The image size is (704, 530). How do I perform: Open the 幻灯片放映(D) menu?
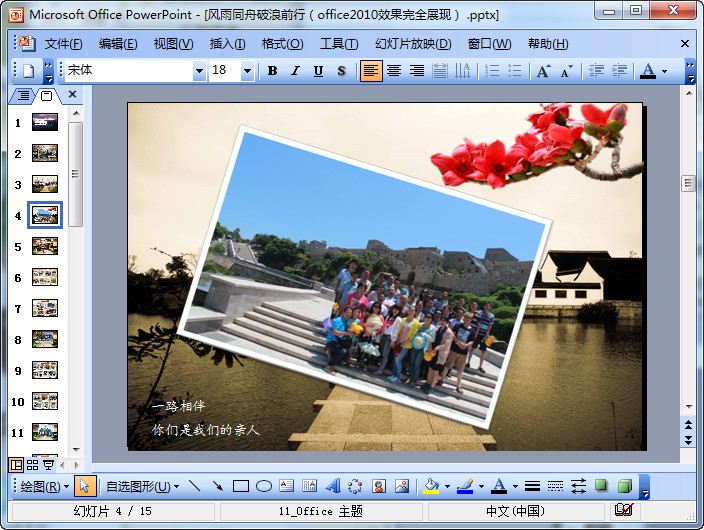click(413, 44)
